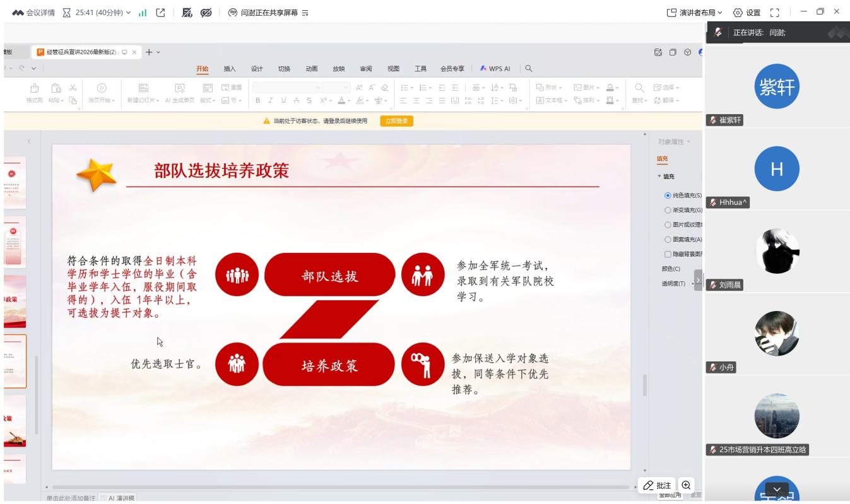Open the 设计 ribbon tab

coord(257,69)
